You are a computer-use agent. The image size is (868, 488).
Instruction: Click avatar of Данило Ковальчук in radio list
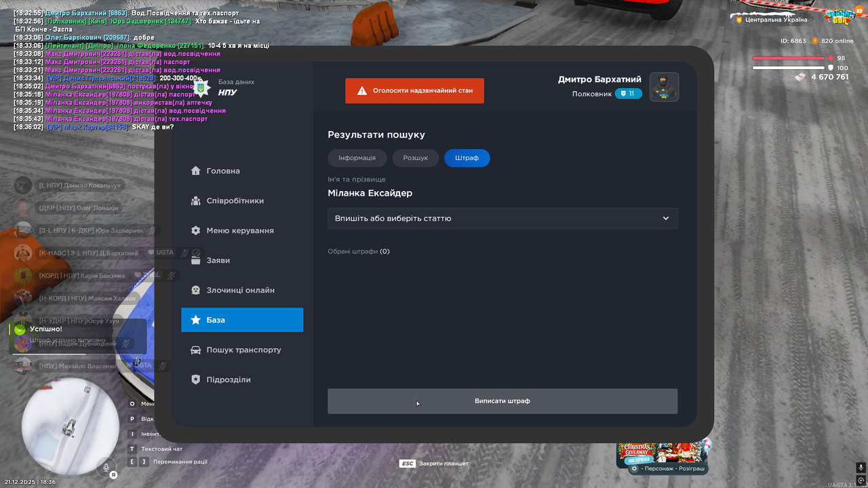(x=23, y=185)
